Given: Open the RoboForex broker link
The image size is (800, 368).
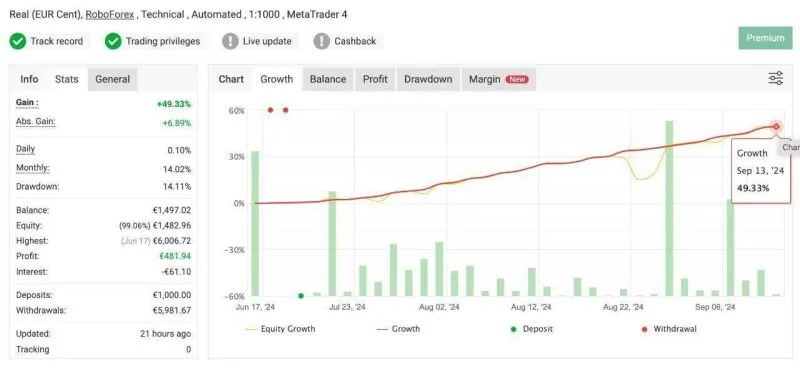Looking at the screenshot, I should 110,15.
